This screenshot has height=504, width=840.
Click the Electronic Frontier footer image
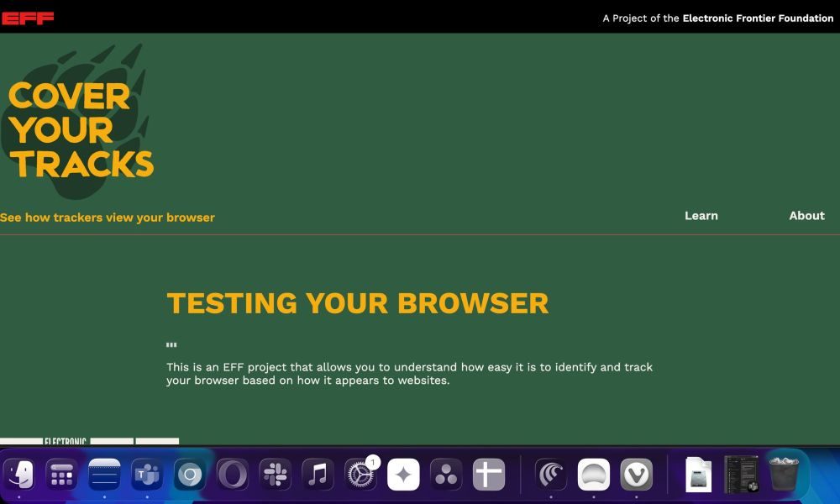(89, 441)
